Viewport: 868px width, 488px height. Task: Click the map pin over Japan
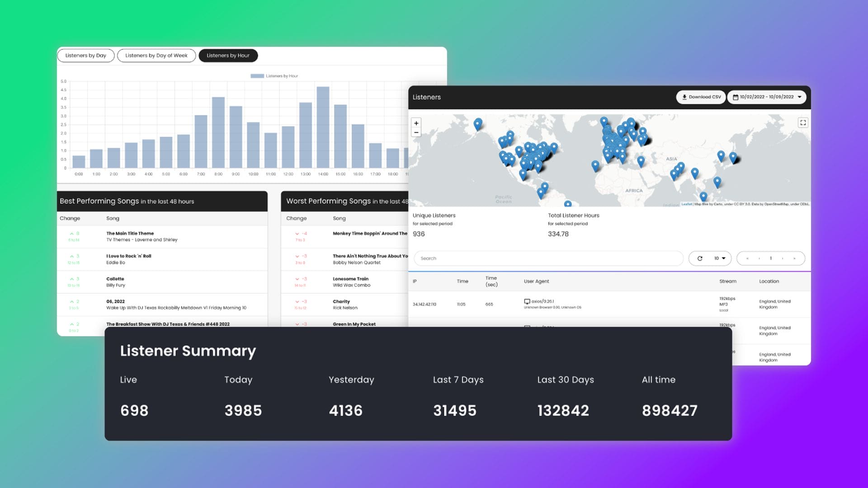pos(732,157)
